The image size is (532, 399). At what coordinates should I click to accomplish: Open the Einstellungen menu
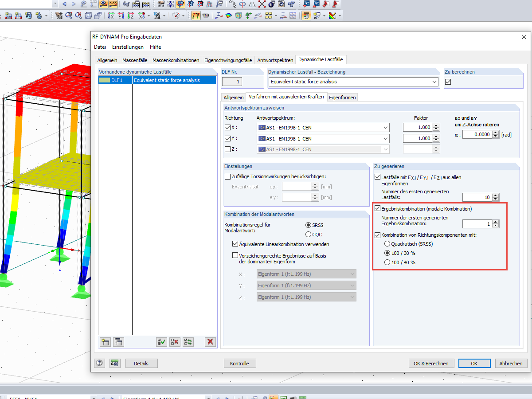128,47
